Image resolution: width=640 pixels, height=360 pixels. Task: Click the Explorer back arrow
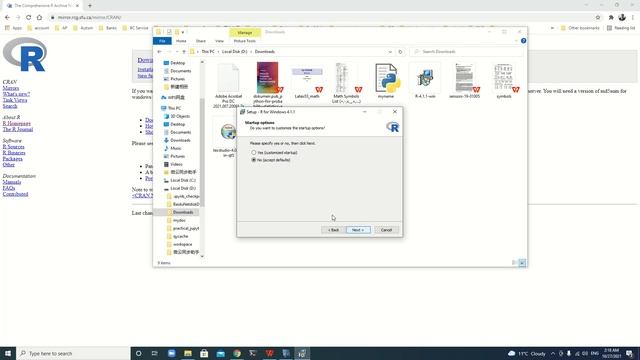(159, 52)
